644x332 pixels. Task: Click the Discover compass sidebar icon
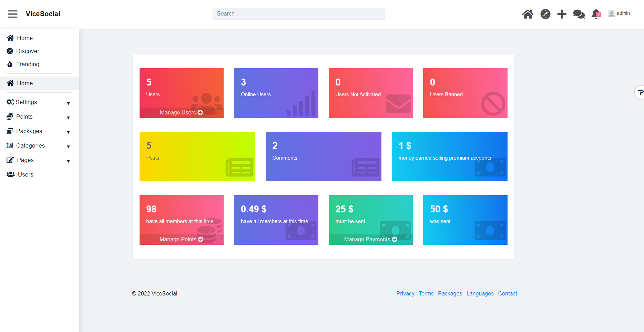[x=10, y=51]
